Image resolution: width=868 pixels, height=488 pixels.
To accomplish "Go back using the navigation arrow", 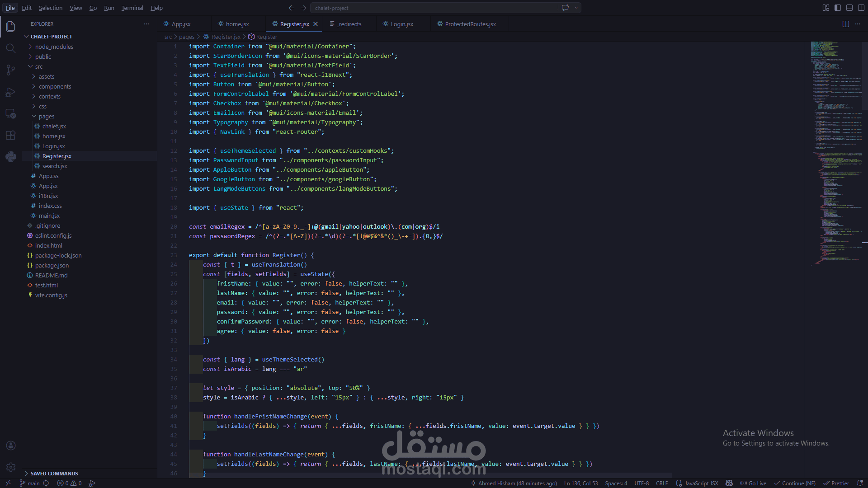I will click(x=292, y=8).
